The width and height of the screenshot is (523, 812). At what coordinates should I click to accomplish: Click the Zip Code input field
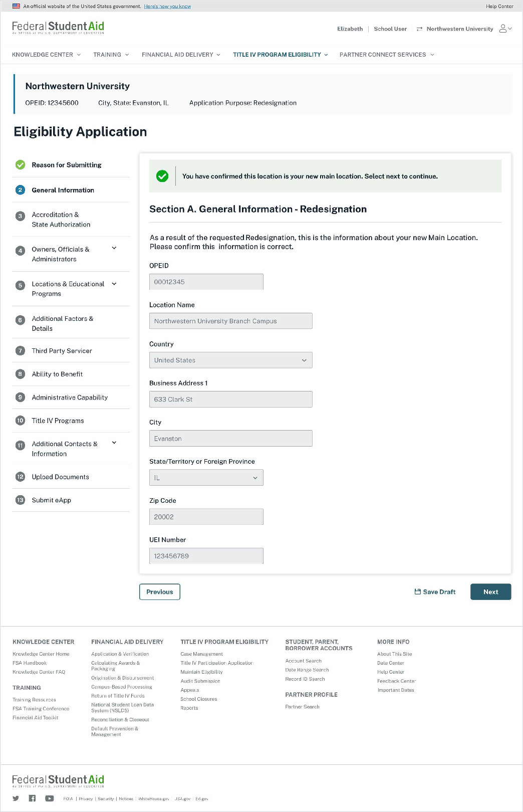tap(206, 517)
